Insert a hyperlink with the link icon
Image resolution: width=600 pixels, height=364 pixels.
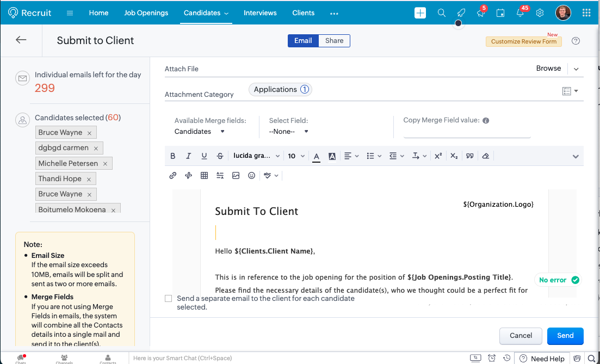click(x=173, y=175)
